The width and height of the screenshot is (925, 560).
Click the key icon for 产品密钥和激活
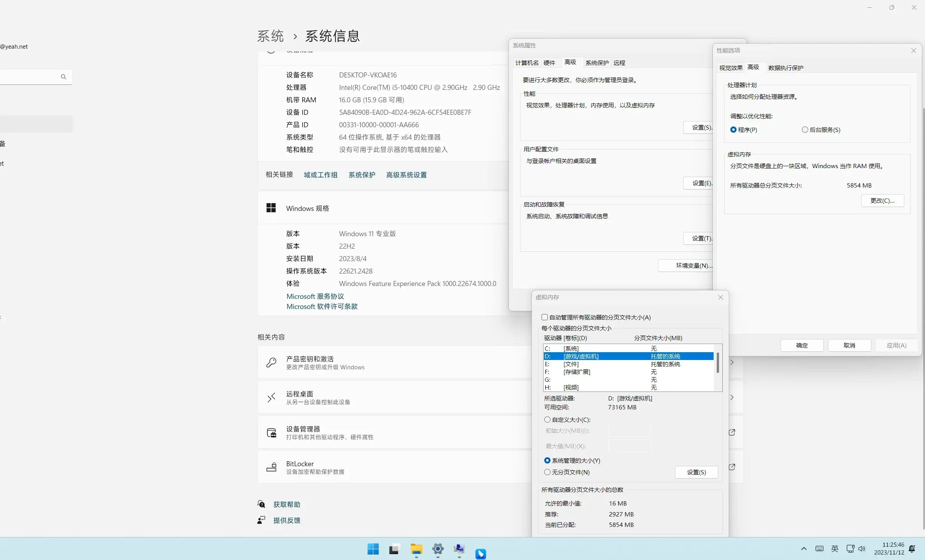click(271, 363)
